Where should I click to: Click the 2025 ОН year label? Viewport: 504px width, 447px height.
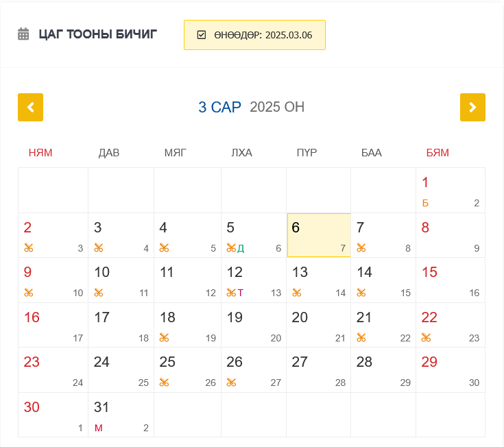pos(277,107)
